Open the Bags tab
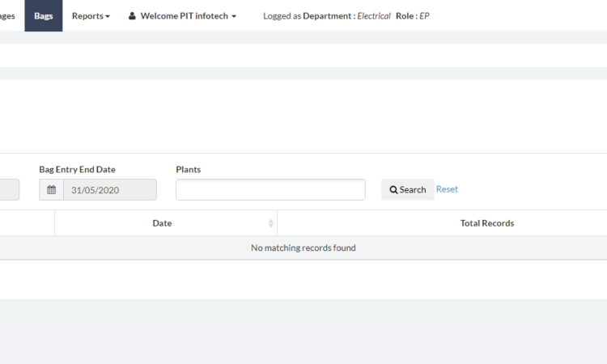Viewport: 607px width, 364px height. pyautogui.click(x=44, y=15)
